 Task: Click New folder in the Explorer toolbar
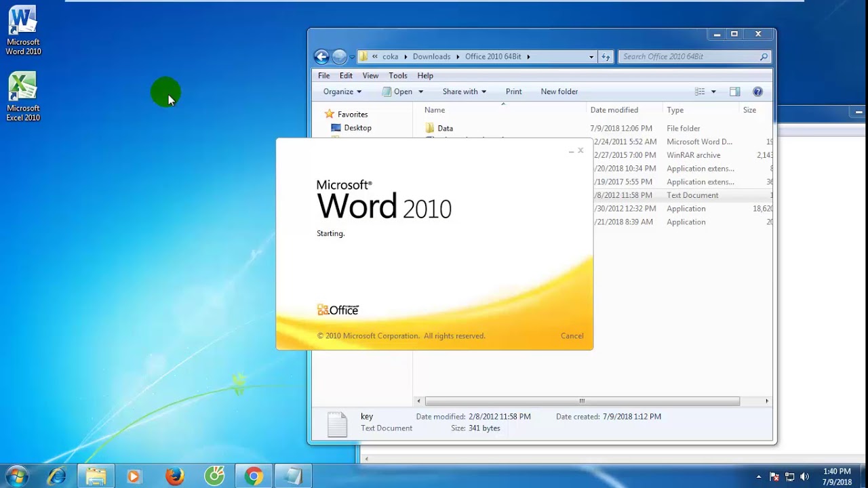559,91
